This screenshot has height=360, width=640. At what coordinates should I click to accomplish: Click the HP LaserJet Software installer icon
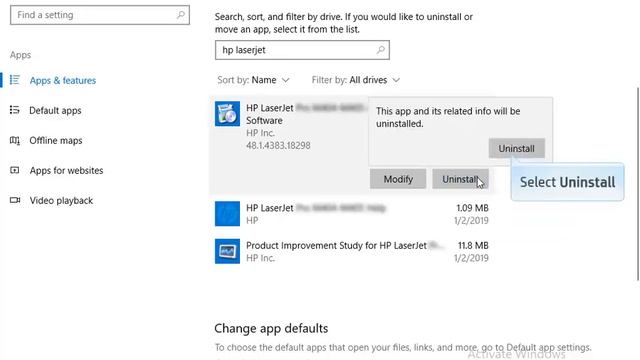pyautogui.click(x=227, y=113)
